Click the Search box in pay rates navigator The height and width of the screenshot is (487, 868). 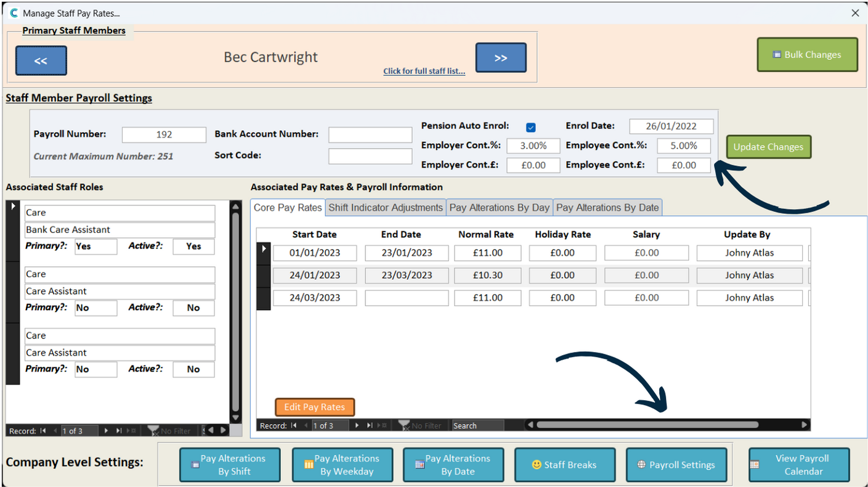coord(477,425)
